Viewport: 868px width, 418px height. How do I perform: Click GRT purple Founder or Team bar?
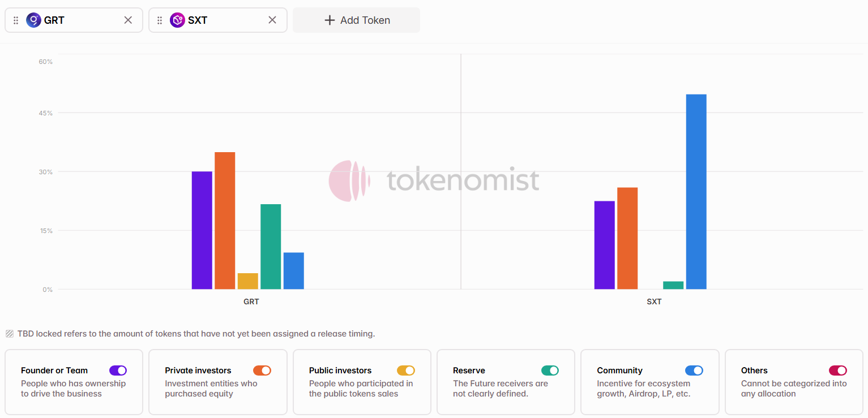click(x=202, y=230)
